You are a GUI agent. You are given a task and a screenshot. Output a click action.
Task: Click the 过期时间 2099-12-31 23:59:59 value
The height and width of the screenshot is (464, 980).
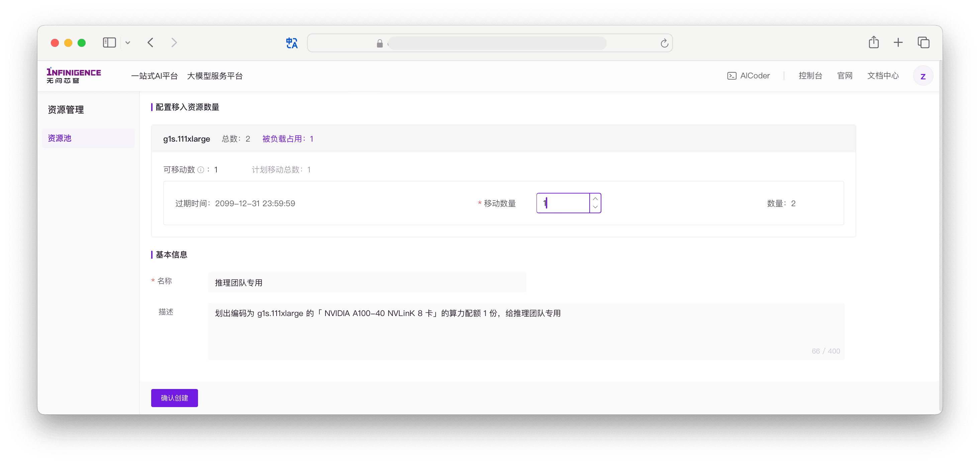255,204
